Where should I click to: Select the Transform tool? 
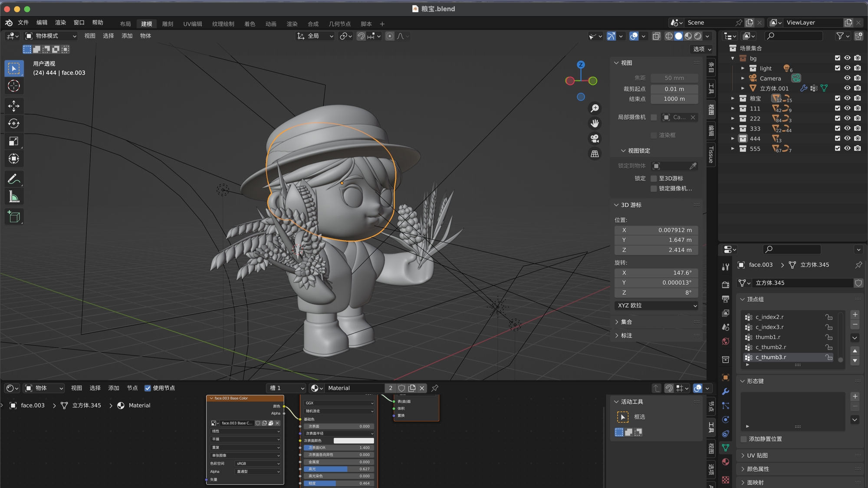pos(14,159)
